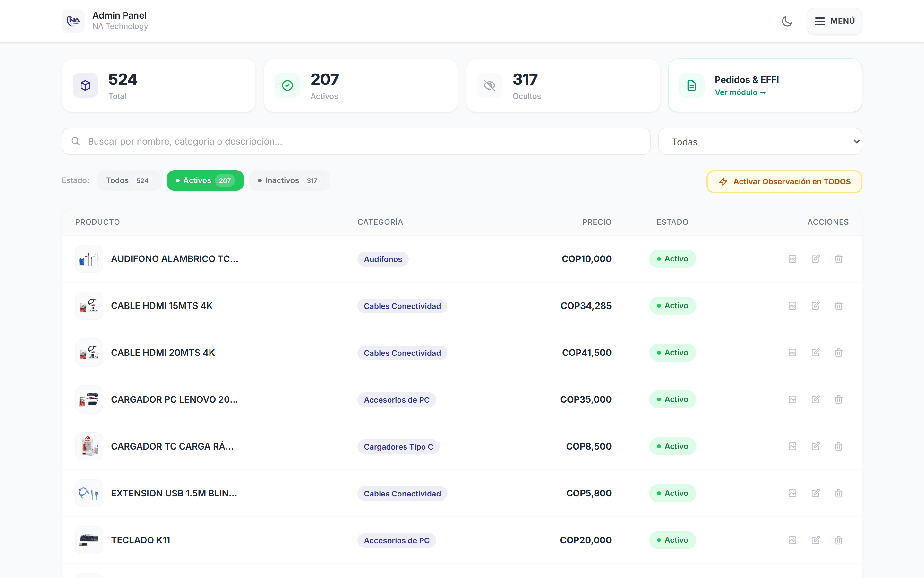
Task: Edit the CABLE HDMI 15MTS 4K product
Action: tap(815, 306)
